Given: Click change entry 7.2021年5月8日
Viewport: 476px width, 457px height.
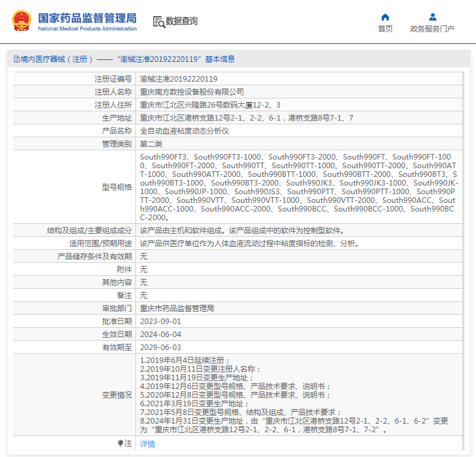Looking at the screenshot, I should tap(240, 412).
